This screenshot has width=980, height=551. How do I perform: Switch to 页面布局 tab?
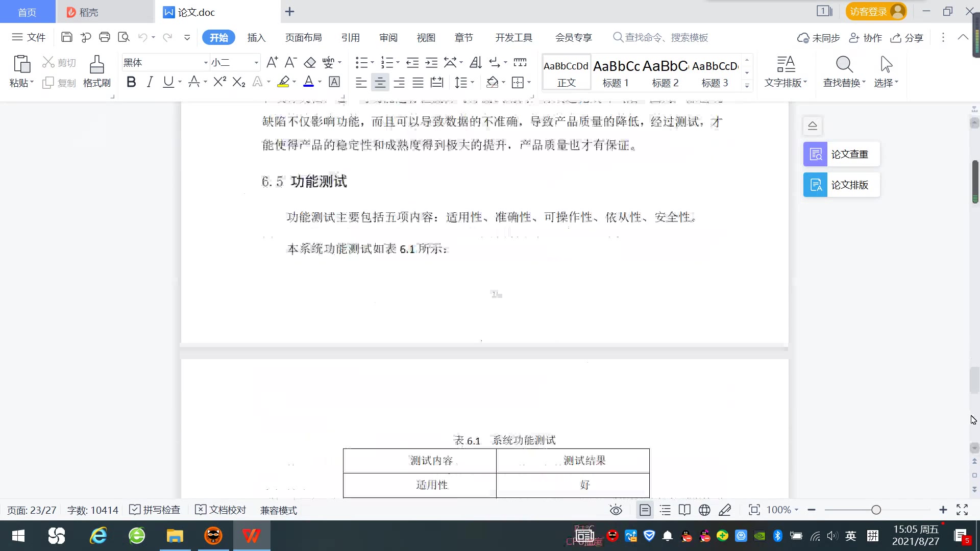tap(303, 38)
